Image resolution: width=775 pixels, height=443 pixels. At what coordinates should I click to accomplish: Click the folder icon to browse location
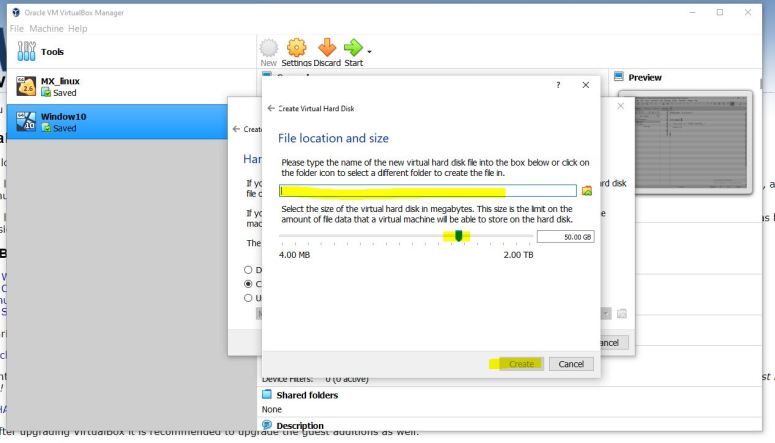coord(587,191)
